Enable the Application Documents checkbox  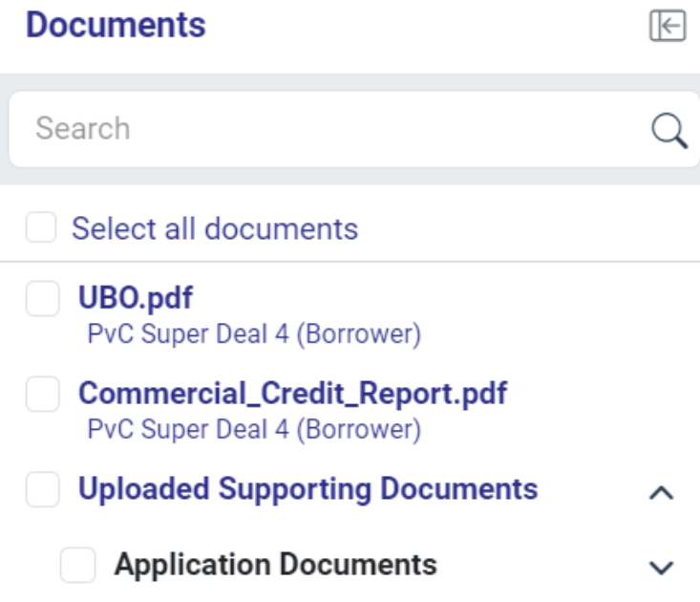(x=77, y=565)
